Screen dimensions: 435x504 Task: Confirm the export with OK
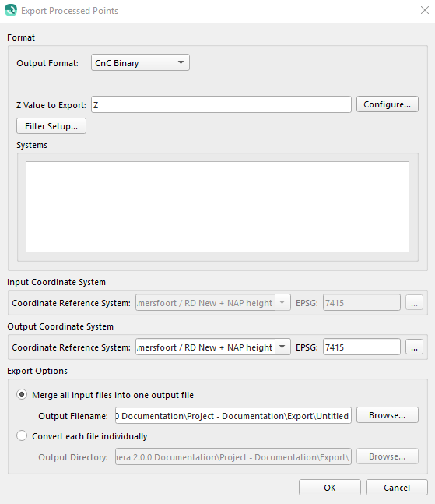[330, 488]
